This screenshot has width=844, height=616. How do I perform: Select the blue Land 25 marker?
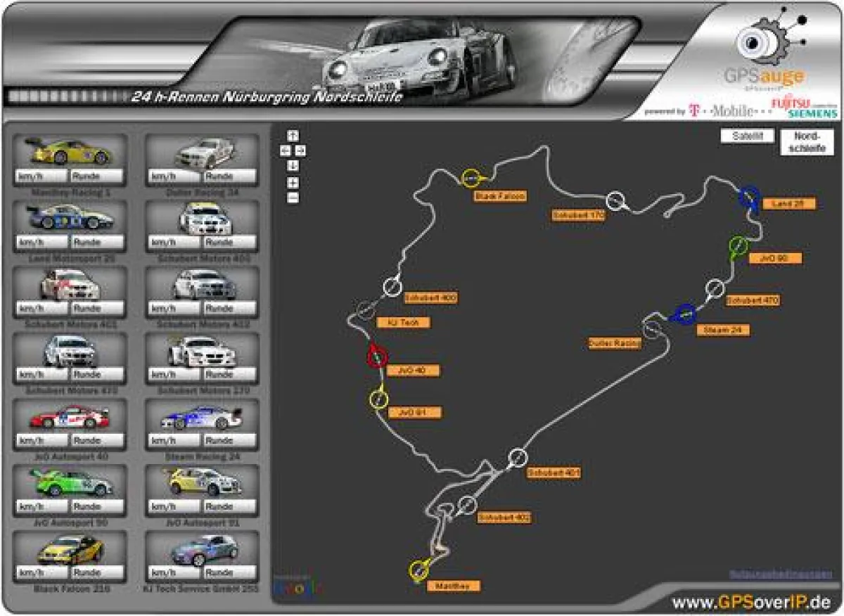coord(748,197)
